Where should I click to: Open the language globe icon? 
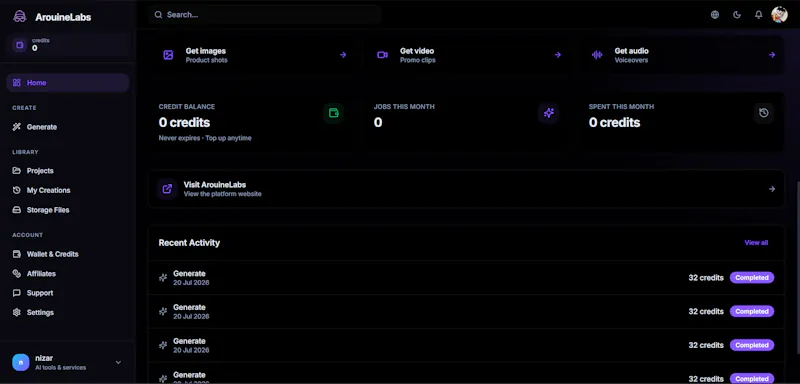point(715,15)
